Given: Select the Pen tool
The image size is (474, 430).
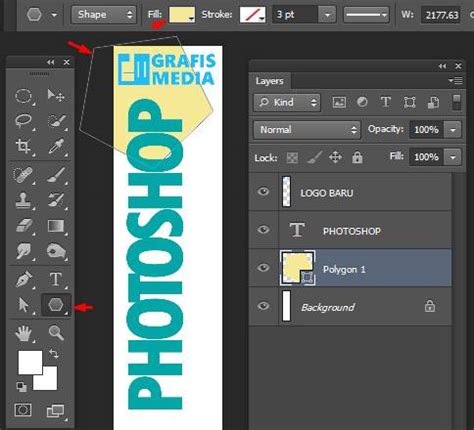Looking at the screenshot, I should pos(23,279).
